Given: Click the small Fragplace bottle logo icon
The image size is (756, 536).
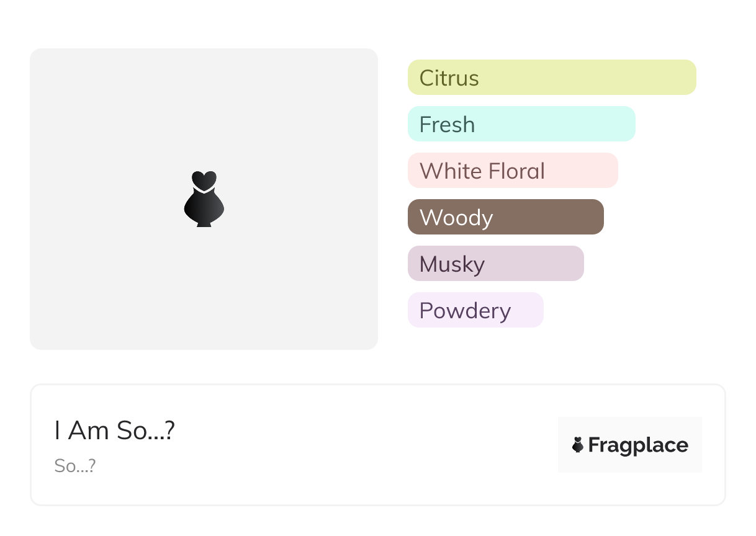Looking at the screenshot, I should (x=578, y=445).
